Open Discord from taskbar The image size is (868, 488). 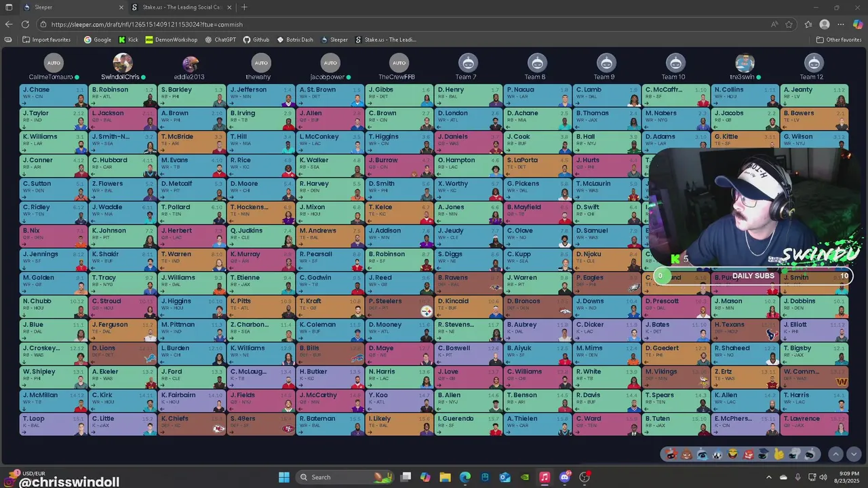pos(565,477)
